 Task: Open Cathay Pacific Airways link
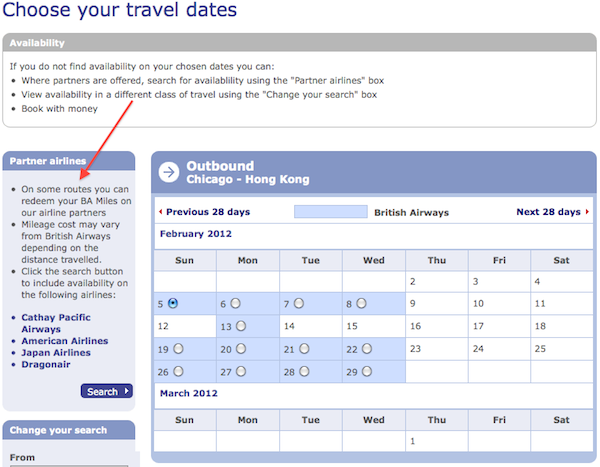56,323
